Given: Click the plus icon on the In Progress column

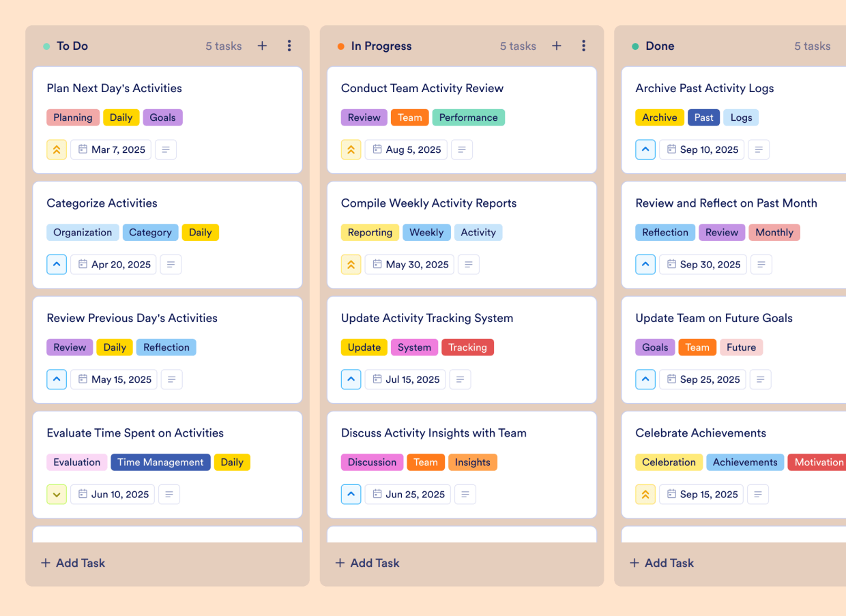Looking at the screenshot, I should pyautogui.click(x=556, y=46).
